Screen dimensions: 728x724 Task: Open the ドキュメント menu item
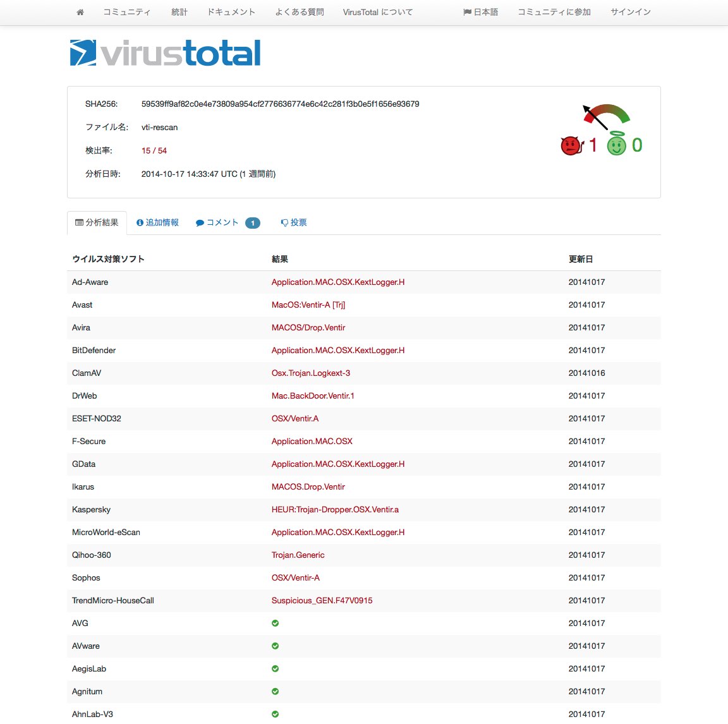click(x=231, y=13)
